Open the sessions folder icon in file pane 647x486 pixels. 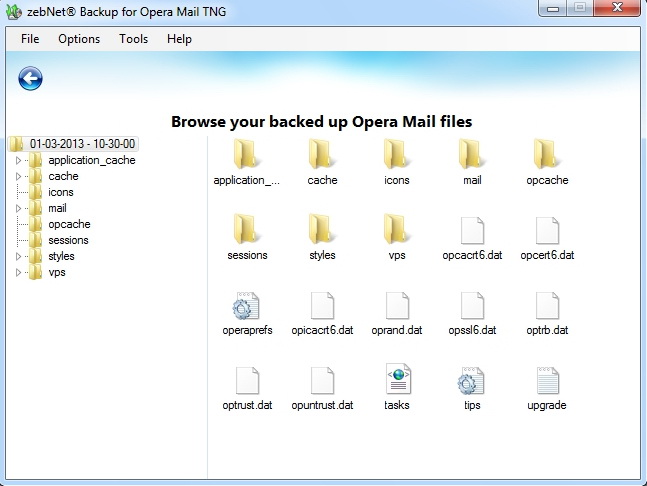pos(247,229)
